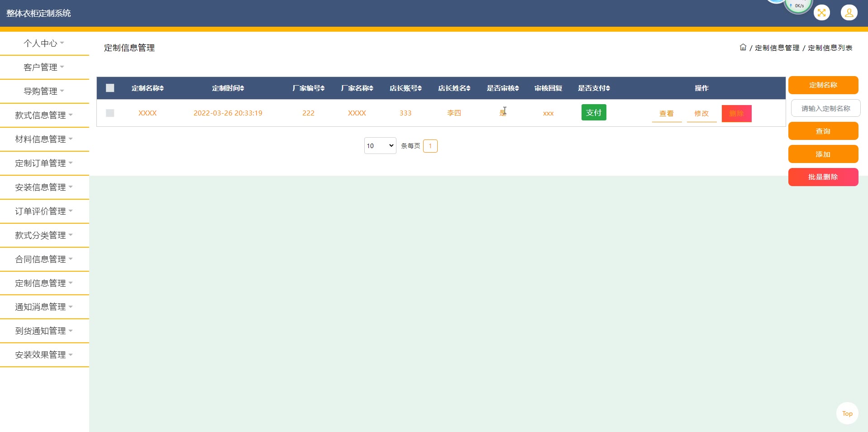
Task: Check the XXXX row checkbox
Action: pos(110,113)
